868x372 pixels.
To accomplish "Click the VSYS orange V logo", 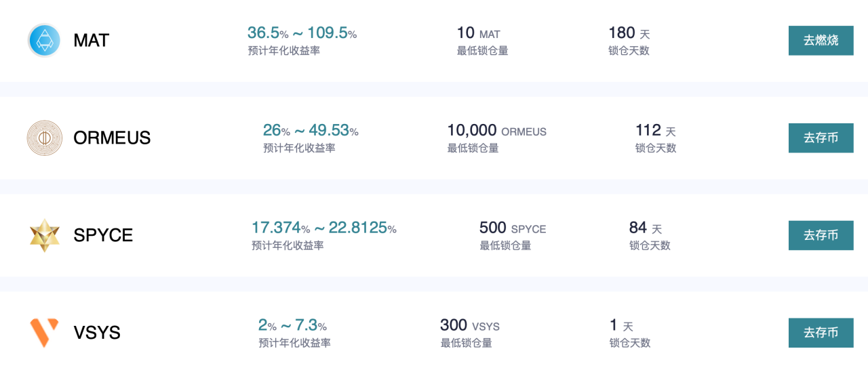I will (x=44, y=333).
